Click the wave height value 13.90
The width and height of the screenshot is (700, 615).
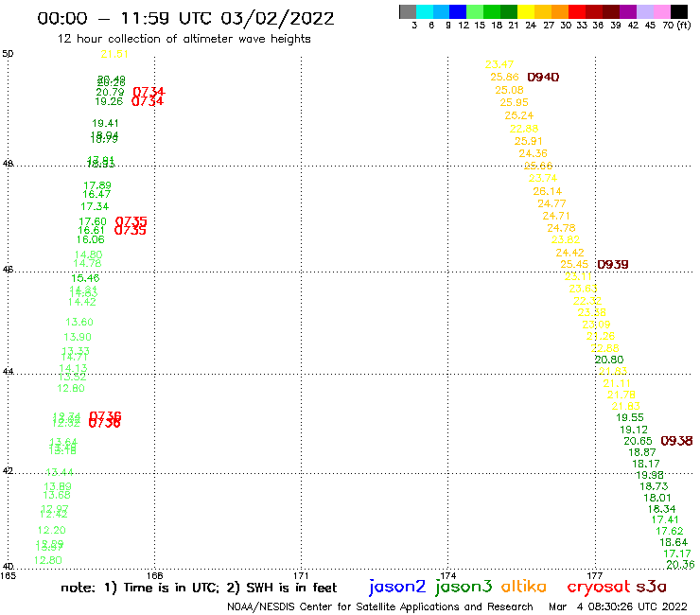tap(78, 337)
